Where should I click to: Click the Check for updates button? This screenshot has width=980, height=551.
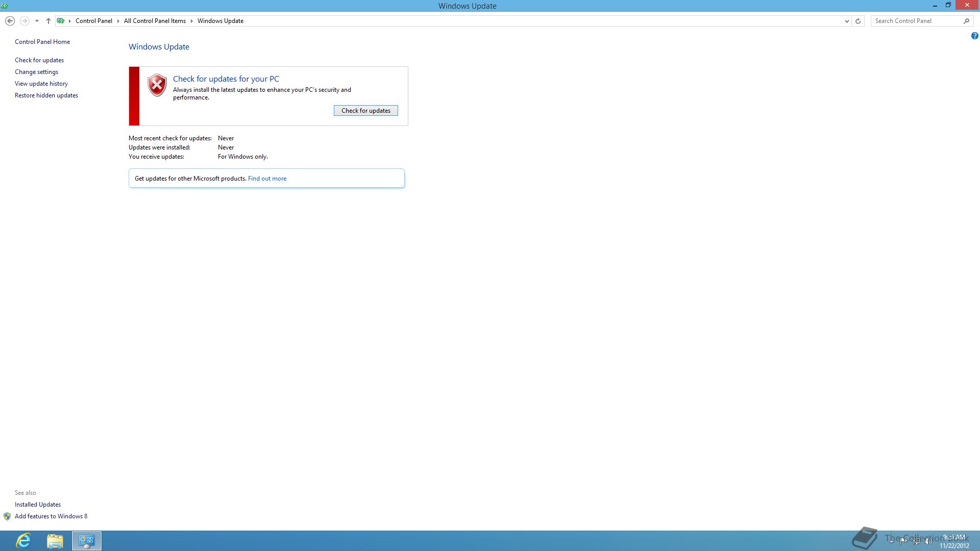tap(366, 111)
